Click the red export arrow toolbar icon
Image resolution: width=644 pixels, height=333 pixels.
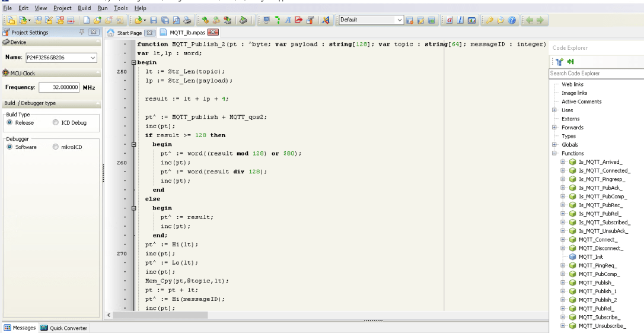299,20
